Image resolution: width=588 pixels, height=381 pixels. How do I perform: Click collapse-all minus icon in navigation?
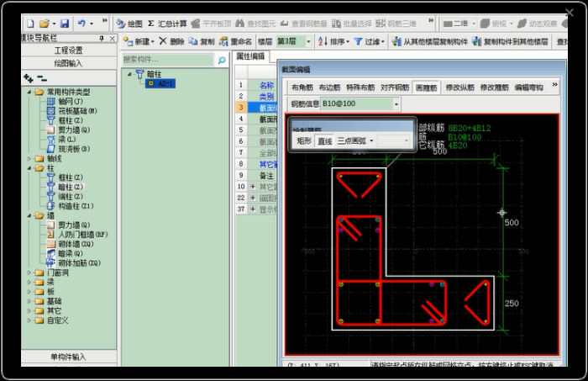pyautogui.click(x=42, y=78)
